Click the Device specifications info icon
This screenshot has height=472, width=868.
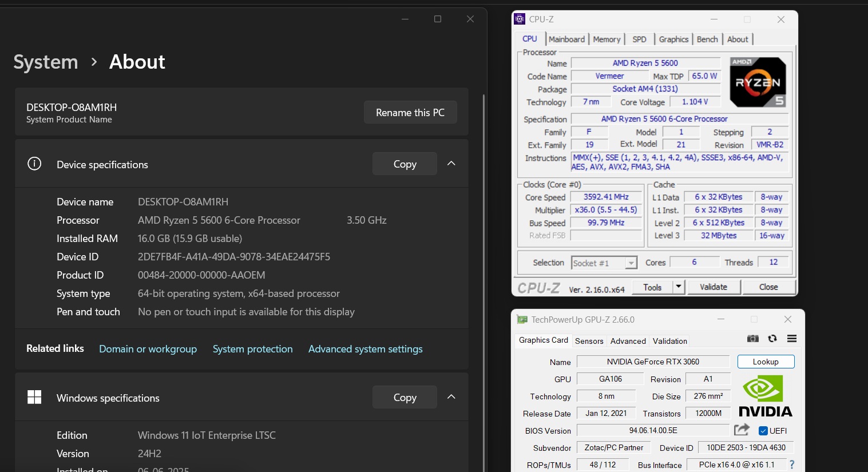point(34,164)
